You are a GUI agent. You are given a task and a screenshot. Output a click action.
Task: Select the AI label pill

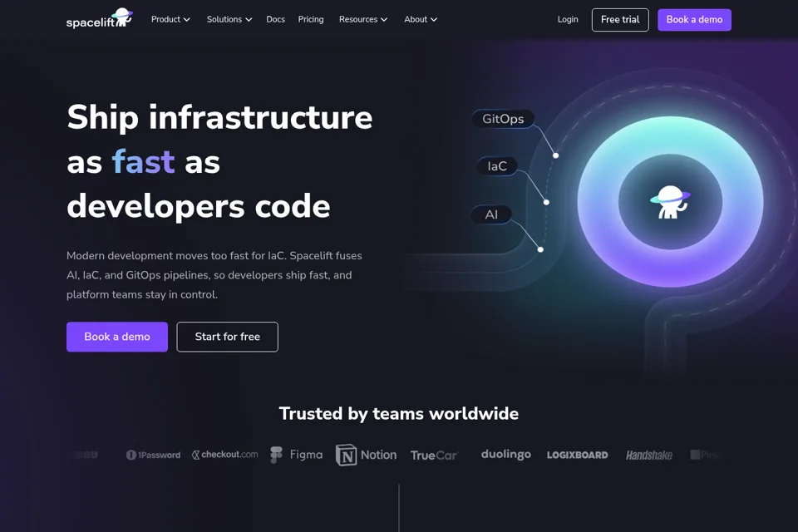[x=491, y=214]
